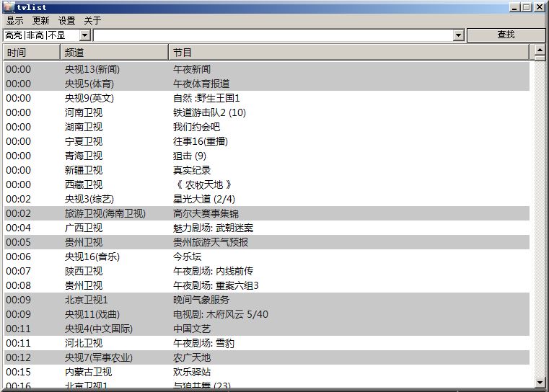Select the 中国文艺 program row

click(x=266, y=329)
